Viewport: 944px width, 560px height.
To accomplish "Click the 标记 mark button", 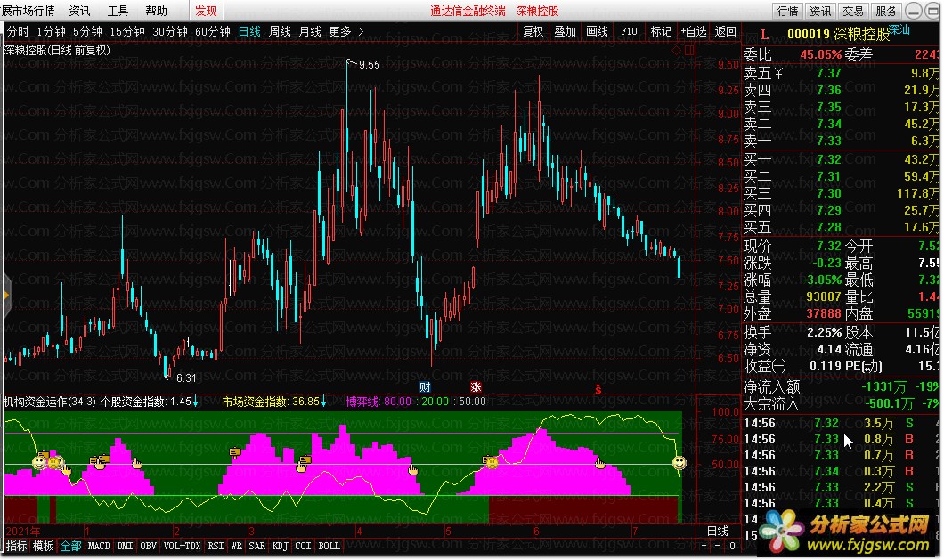I will click(661, 31).
